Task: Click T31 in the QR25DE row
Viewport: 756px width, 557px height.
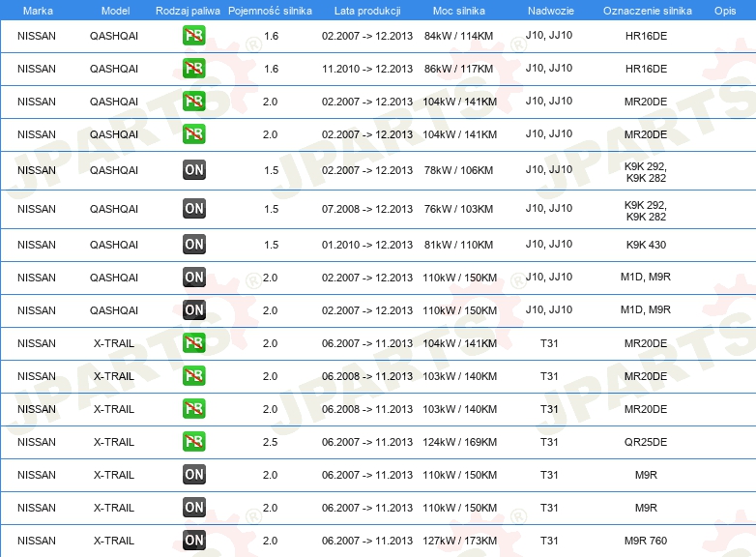Action: (x=549, y=442)
